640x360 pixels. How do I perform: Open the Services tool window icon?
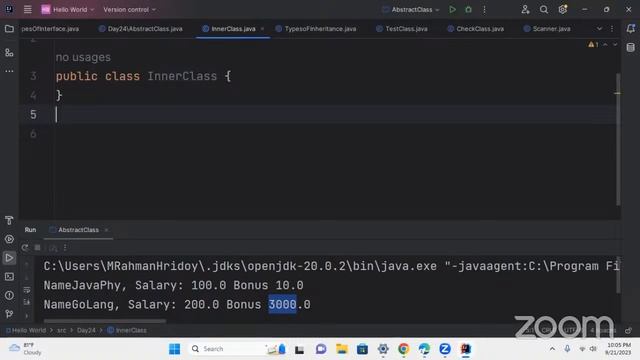click(9, 239)
